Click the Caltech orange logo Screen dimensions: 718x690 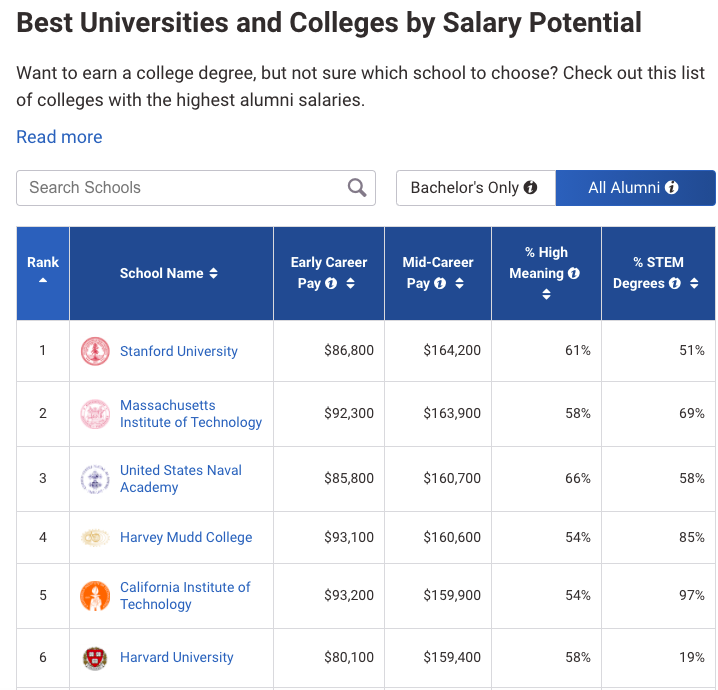(x=95, y=596)
